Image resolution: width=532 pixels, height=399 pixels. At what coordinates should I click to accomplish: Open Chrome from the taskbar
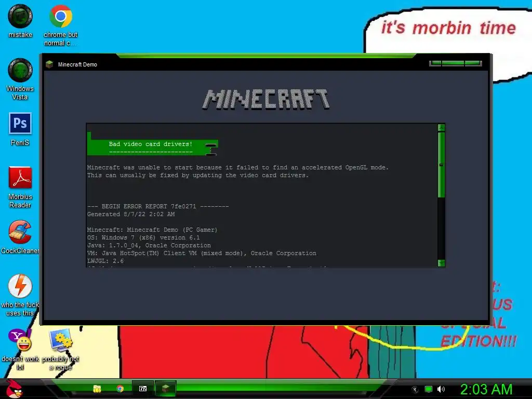click(x=120, y=389)
